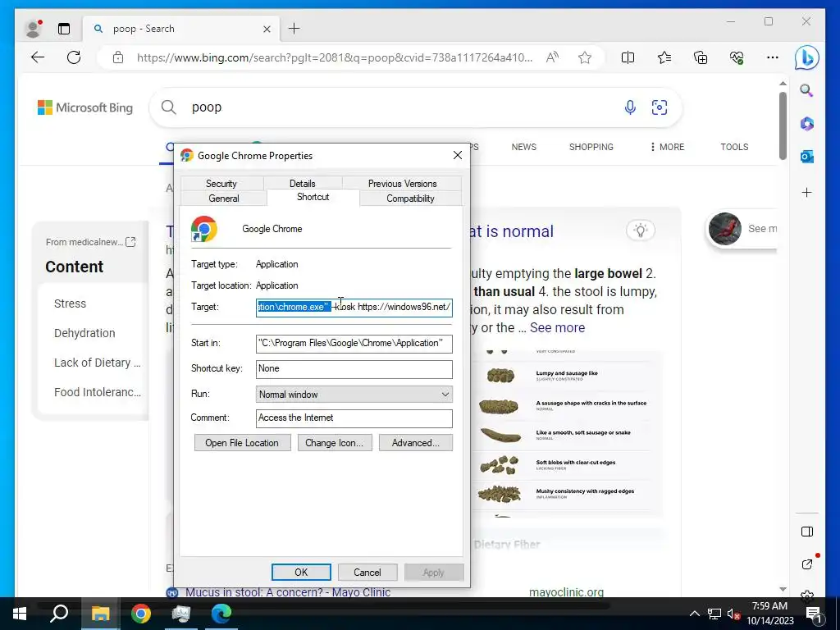Select the NEWS search tab
Image resolution: width=840 pixels, height=630 pixels.
click(523, 147)
